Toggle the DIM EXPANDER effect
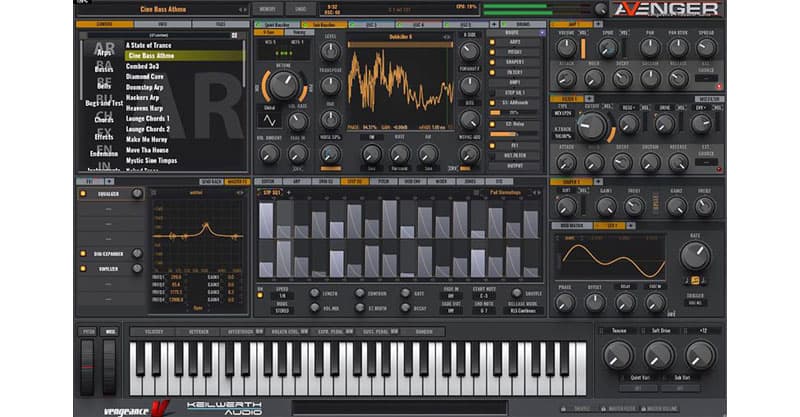Screen dimensions: 800x417 [x=83, y=253]
